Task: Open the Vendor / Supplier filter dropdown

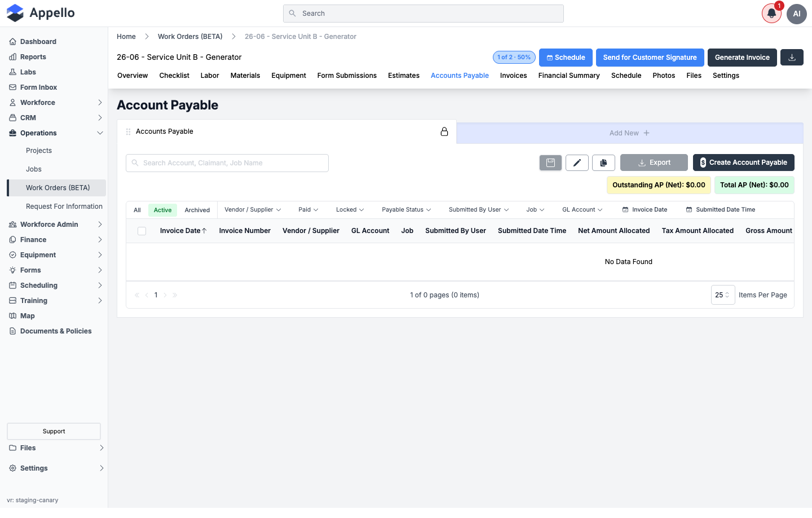Action: pyautogui.click(x=253, y=210)
